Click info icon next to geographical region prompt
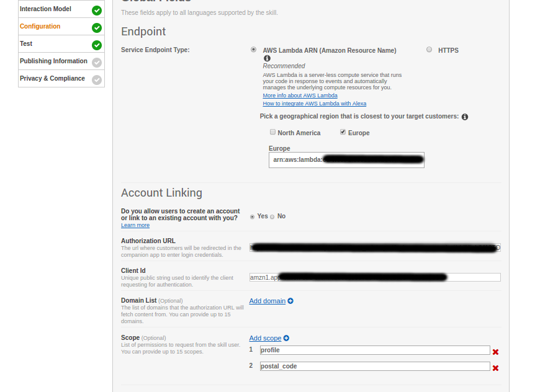This screenshot has width=553, height=392. click(465, 117)
